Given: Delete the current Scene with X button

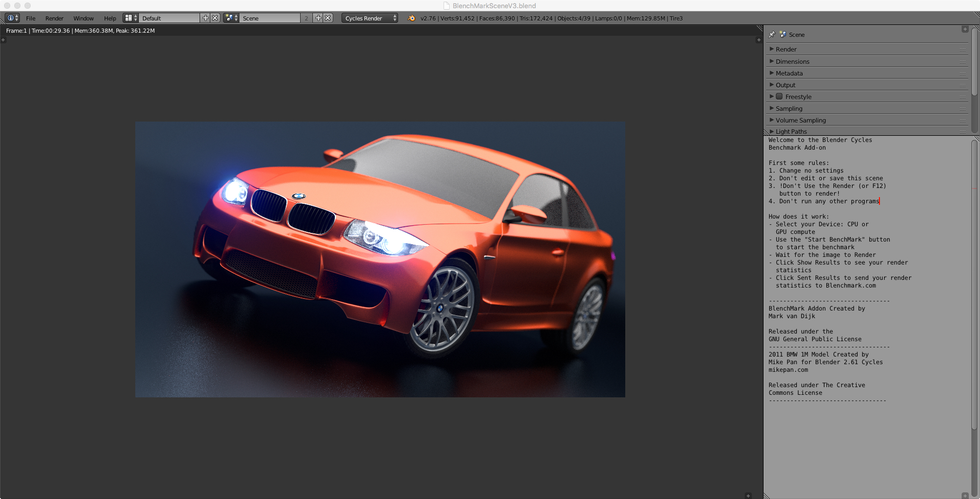Looking at the screenshot, I should 328,18.
